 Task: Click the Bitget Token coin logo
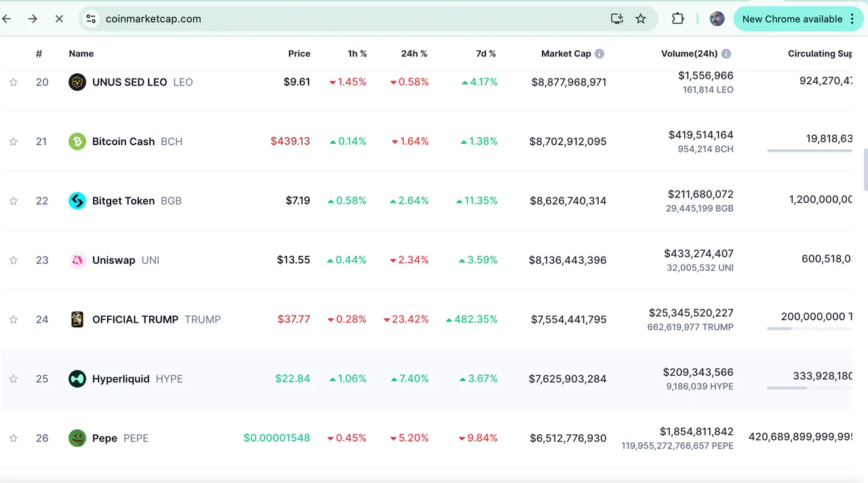pos(77,201)
